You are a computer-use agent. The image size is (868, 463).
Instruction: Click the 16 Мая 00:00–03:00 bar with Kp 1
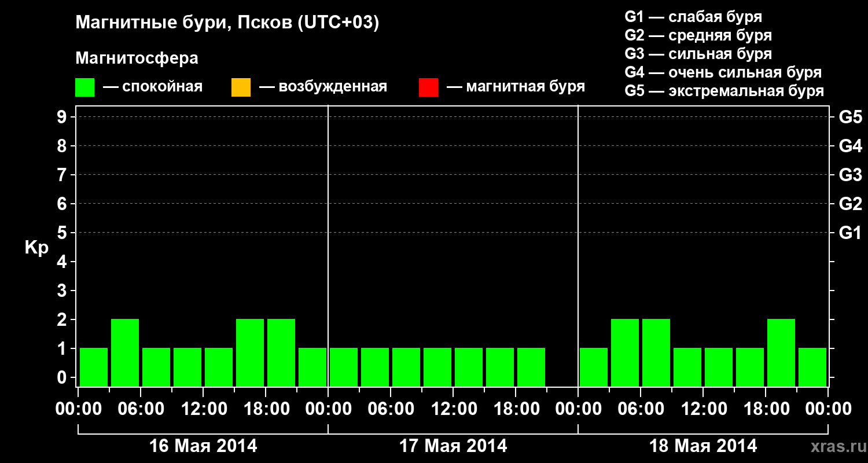click(x=94, y=367)
